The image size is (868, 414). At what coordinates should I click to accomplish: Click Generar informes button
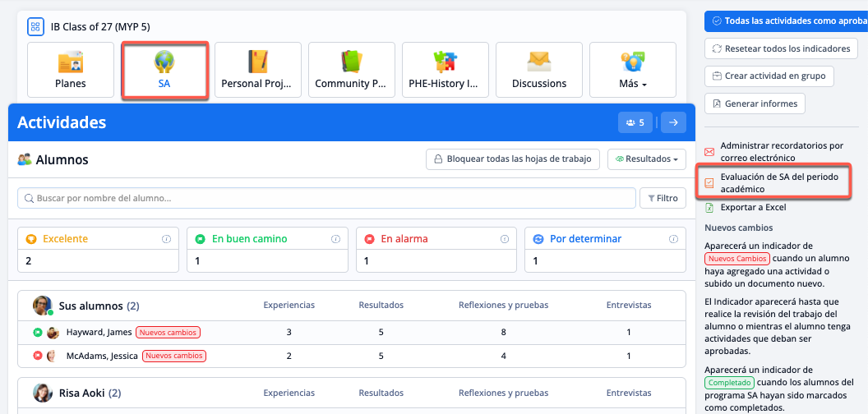(x=755, y=103)
